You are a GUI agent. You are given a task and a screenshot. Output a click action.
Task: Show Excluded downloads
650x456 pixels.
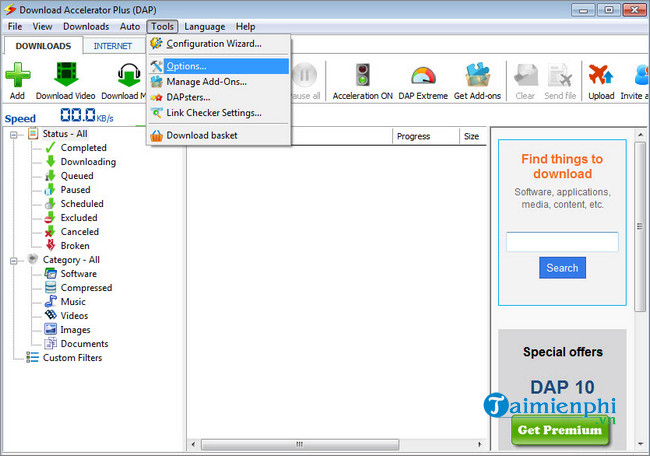79,218
